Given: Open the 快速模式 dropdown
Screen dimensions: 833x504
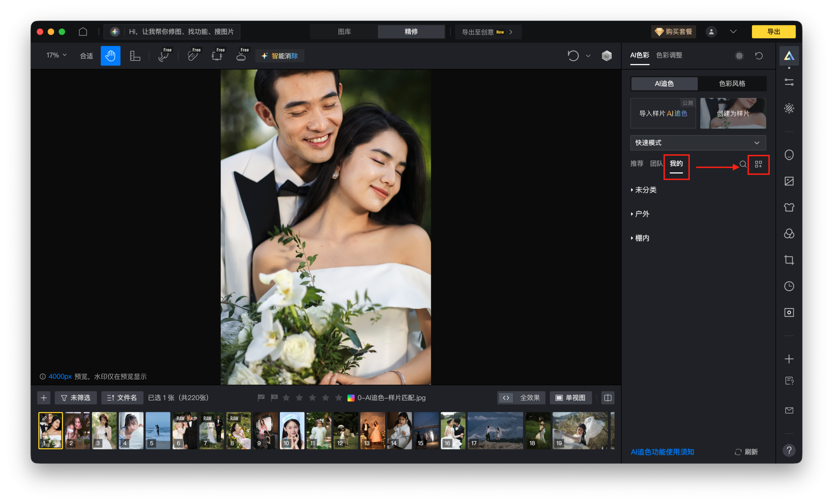Looking at the screenshot, I should [697, 142].
